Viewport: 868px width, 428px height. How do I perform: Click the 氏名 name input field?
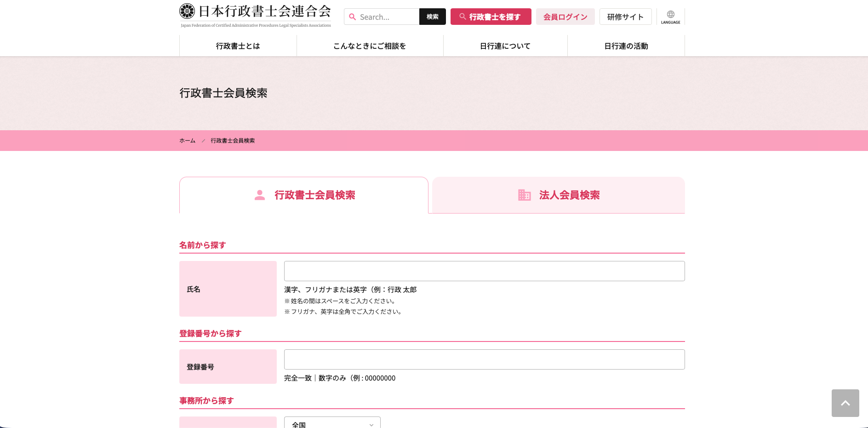click(484, 271)
